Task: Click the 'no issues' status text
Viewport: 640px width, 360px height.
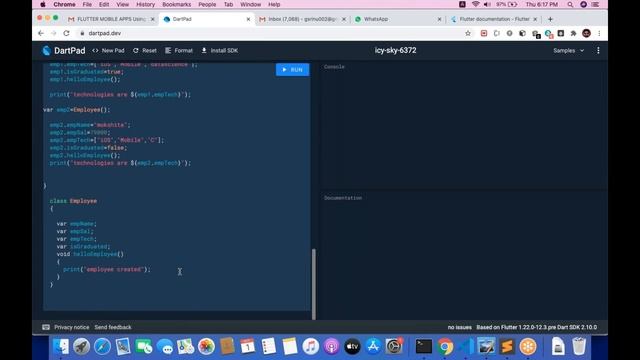Action: pyautogui.click(x=460, y=327)
